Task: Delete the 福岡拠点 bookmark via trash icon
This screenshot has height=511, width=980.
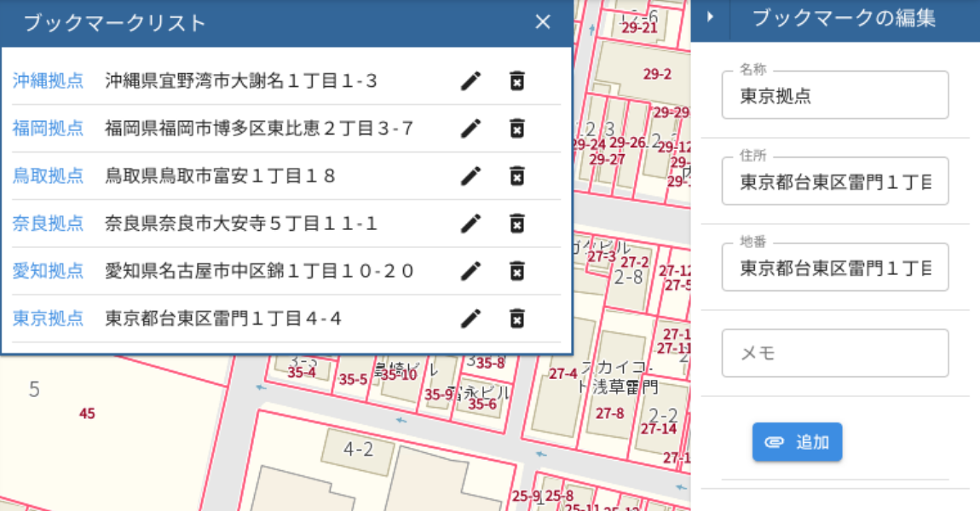Action: (x=516, y=128)
